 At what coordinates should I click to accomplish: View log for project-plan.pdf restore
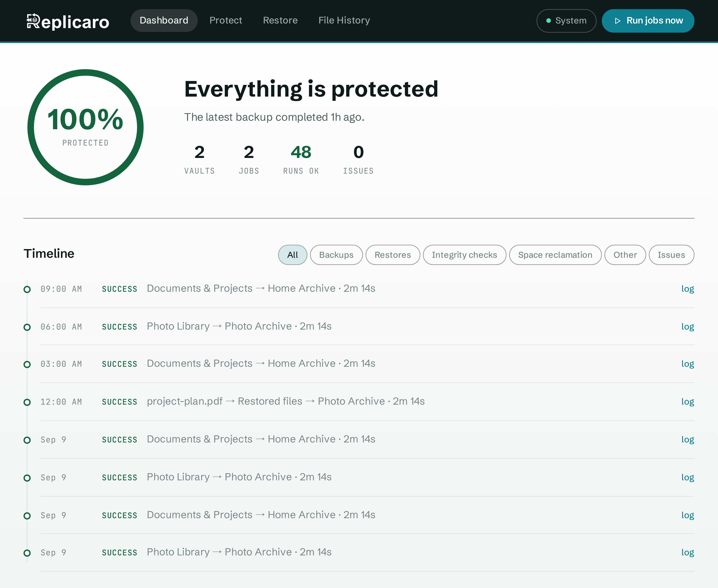(x=688, y=402)
